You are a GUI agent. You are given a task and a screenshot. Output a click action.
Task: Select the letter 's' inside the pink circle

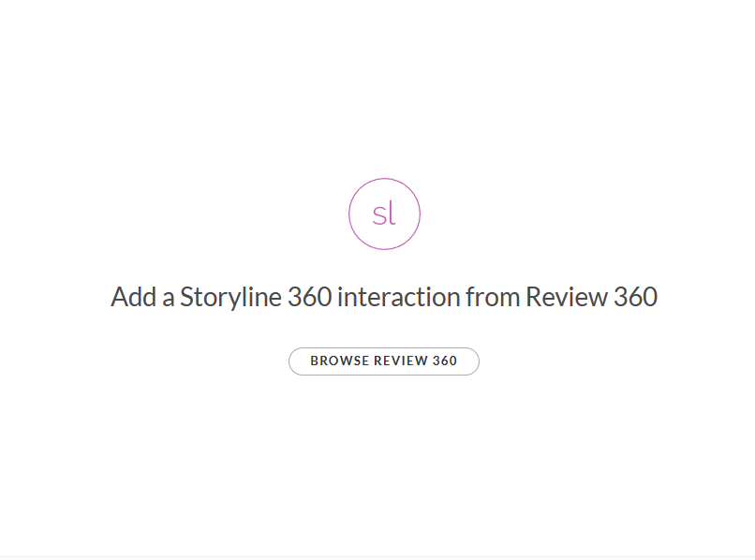click(x=378, y=216)
